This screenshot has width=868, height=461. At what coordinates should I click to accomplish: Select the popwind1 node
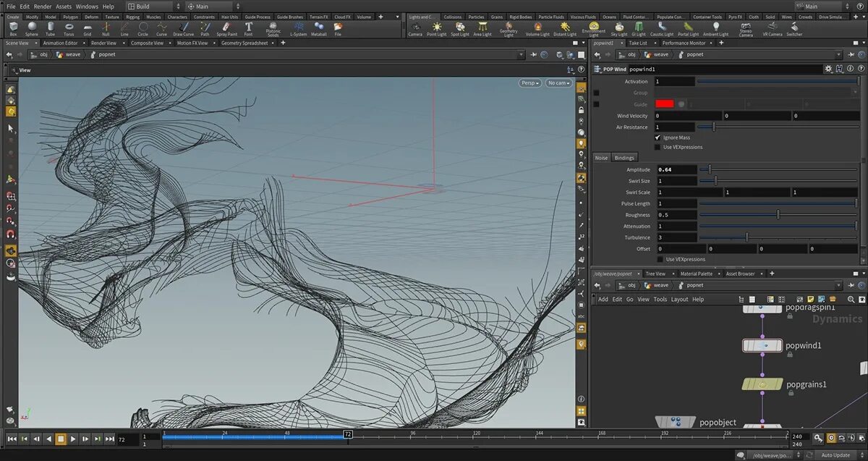tap(762, 346)
